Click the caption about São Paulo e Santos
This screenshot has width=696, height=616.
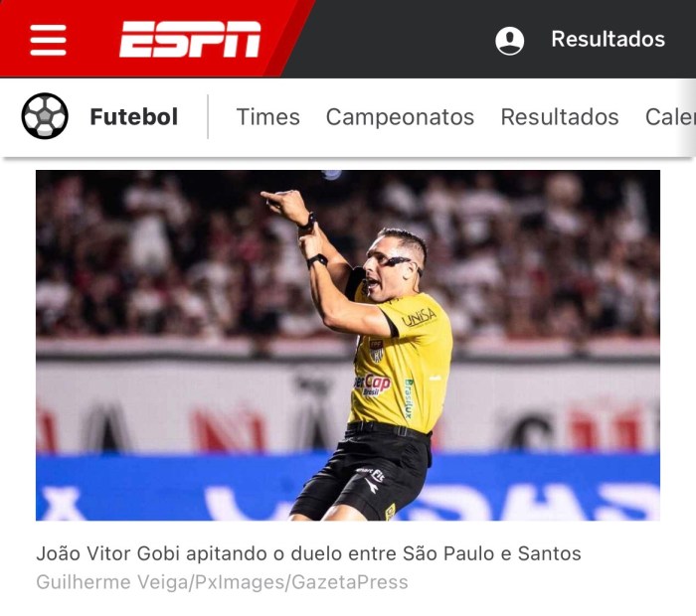pos(308,553)
